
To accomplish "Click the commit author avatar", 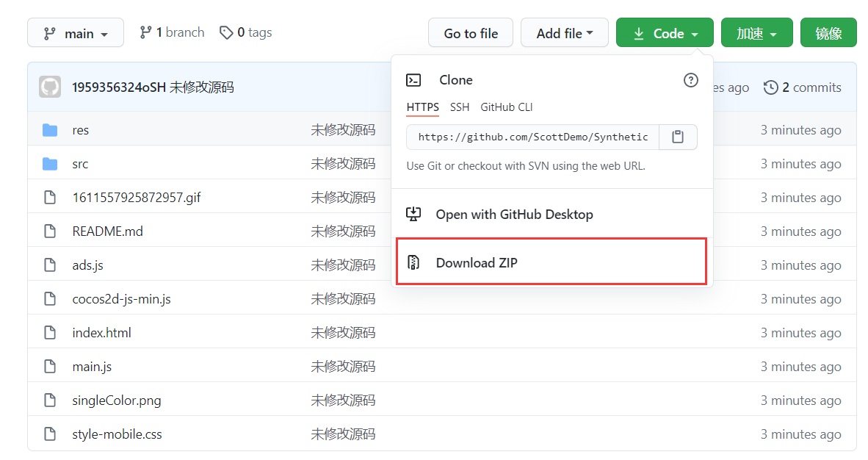I will (x=50, y=87).
